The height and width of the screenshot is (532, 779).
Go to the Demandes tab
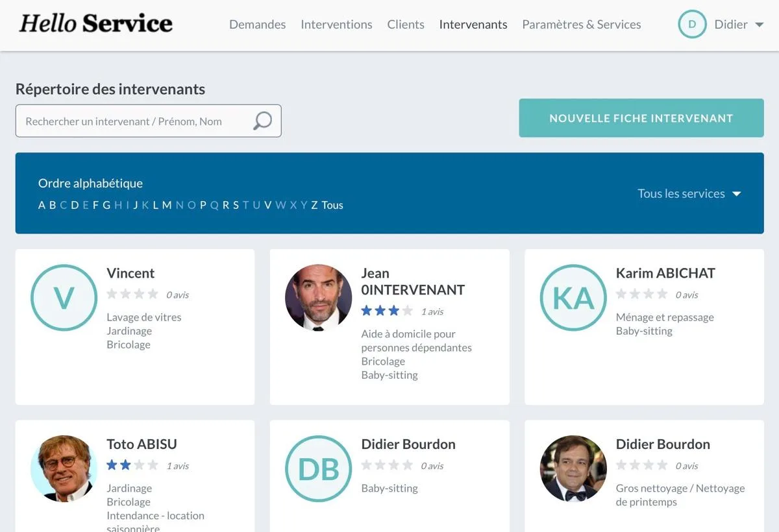pyautogui.click(x=258, y=25)
